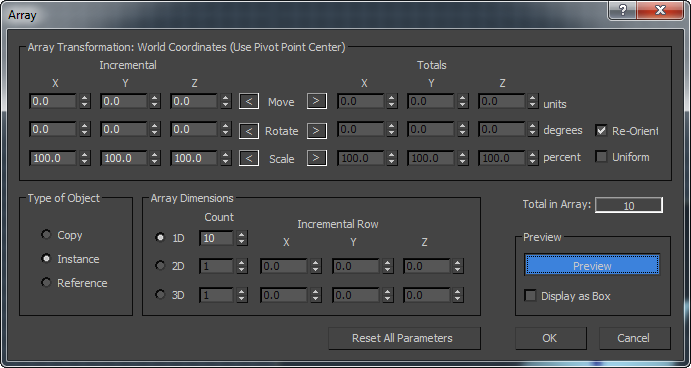The width and height of the screenshot is (691, 368).
Task: Click the Totals Rotate Y field
Action: point(431,130)
